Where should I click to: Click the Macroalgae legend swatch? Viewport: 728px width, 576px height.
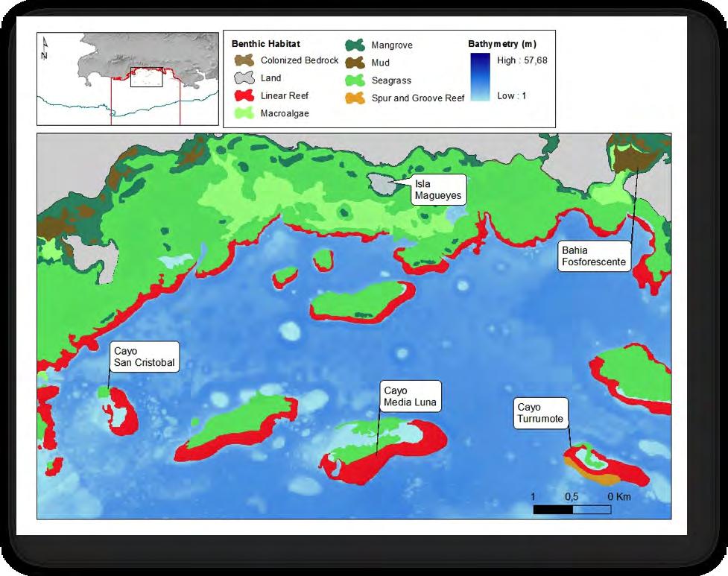pos(244,113)
